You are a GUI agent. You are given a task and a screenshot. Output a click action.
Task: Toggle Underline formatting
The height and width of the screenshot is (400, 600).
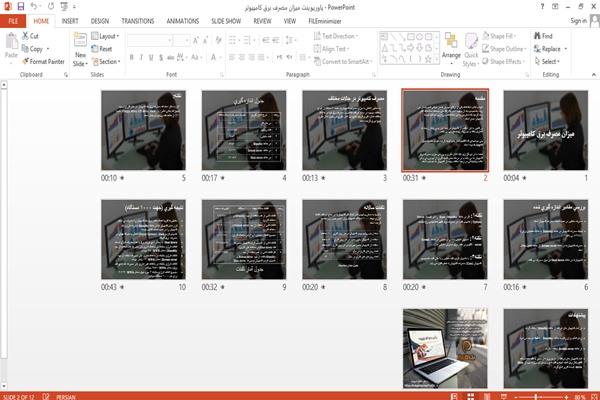tap(151, 57)
